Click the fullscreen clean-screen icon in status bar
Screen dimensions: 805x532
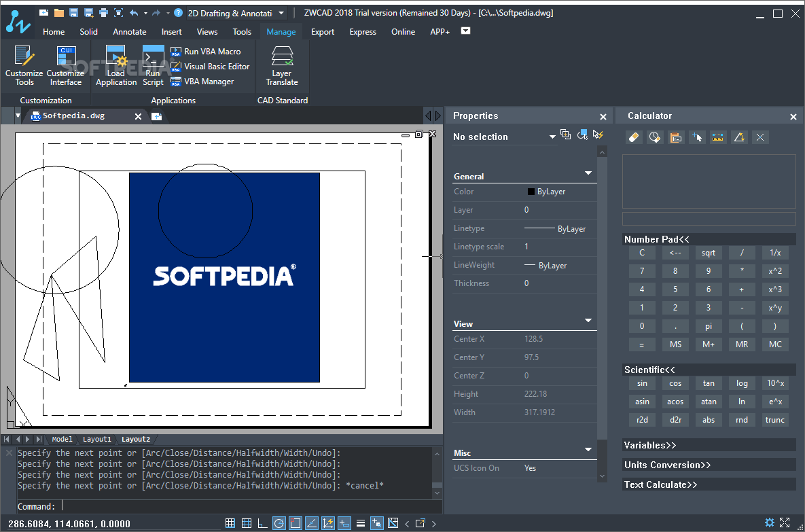point(785,522)
